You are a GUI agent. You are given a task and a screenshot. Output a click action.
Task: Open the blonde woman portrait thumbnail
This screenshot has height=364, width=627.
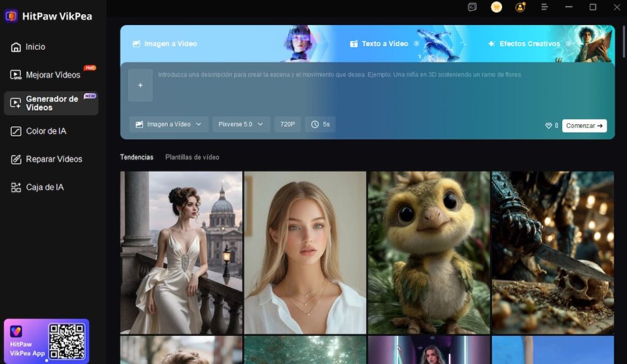pyautogui.click(x=305, y=253)
